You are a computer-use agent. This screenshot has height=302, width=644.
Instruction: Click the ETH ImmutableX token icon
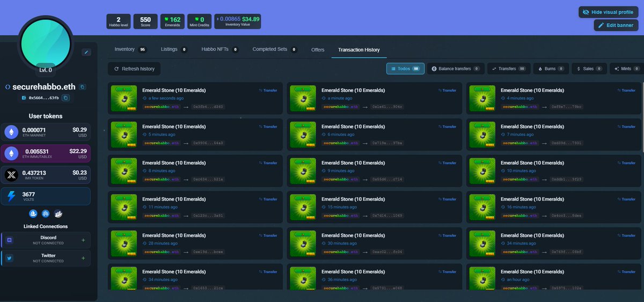click(x=11, y=154)
